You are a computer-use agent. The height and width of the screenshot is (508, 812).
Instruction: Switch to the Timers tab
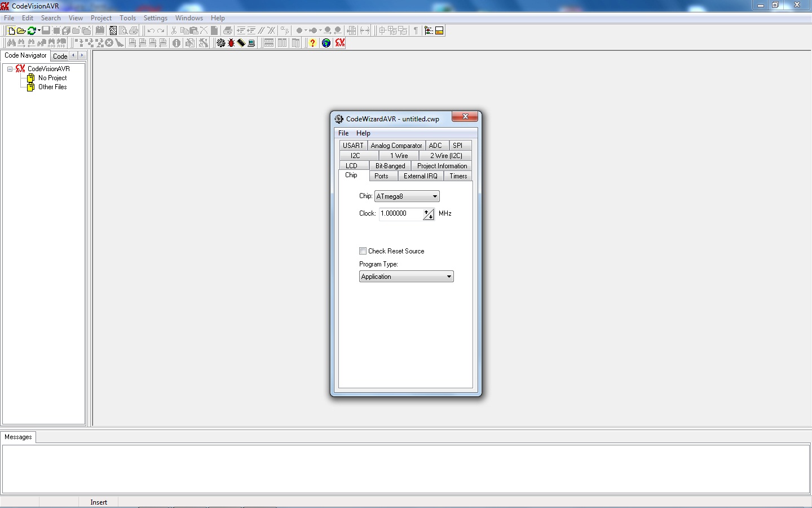458,176
